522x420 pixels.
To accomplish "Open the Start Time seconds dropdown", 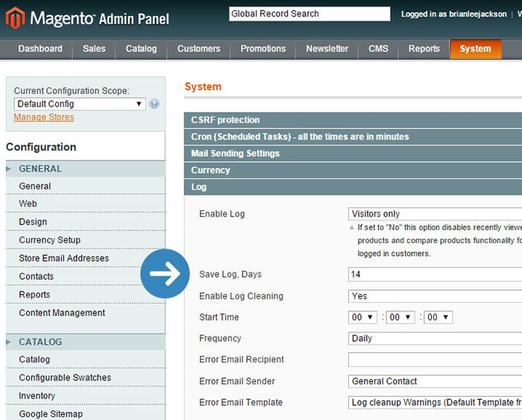I will (438, 317).
